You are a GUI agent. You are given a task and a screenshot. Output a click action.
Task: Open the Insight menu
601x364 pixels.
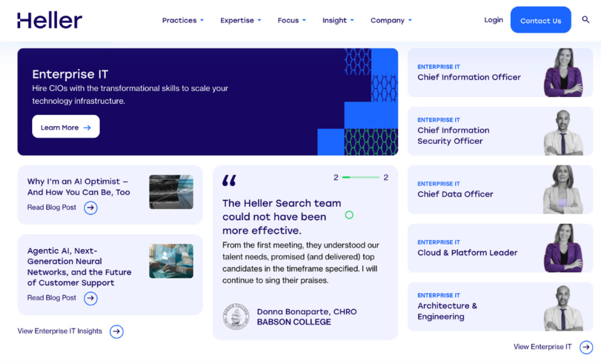pyautogui.click(x=338, y=20)
